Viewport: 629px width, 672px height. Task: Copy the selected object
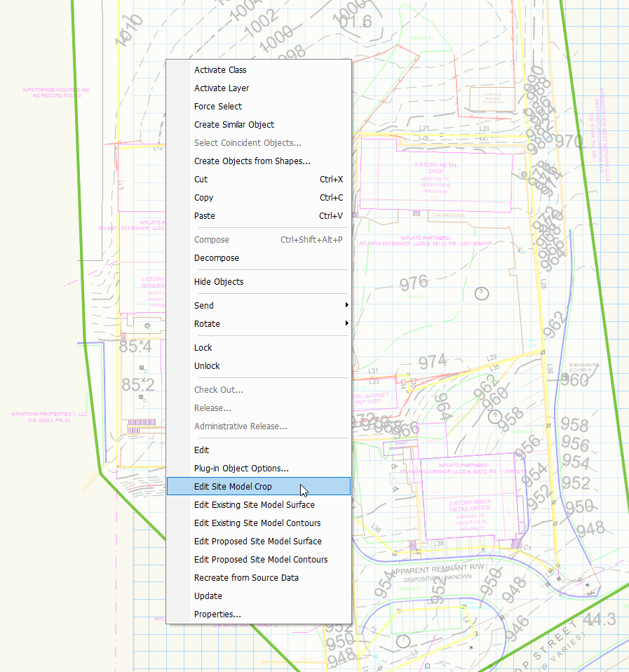pyautogui.click(x=204, y=198)
